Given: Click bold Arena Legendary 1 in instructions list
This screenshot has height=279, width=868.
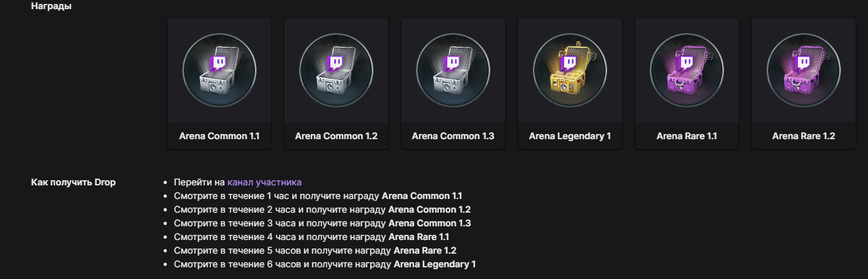Looking at the screenshot, I should [434, 264].
